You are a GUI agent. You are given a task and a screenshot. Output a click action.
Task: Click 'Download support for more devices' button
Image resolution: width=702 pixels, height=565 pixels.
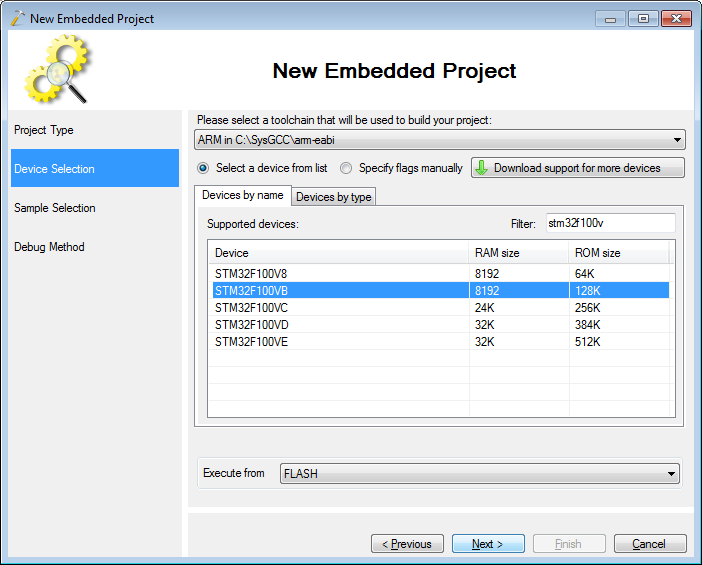click(578, 168)
